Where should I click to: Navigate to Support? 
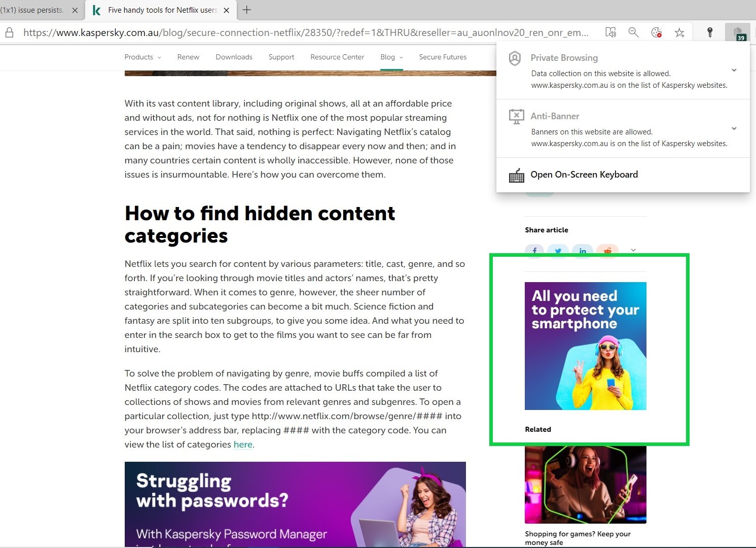(281, 57)
